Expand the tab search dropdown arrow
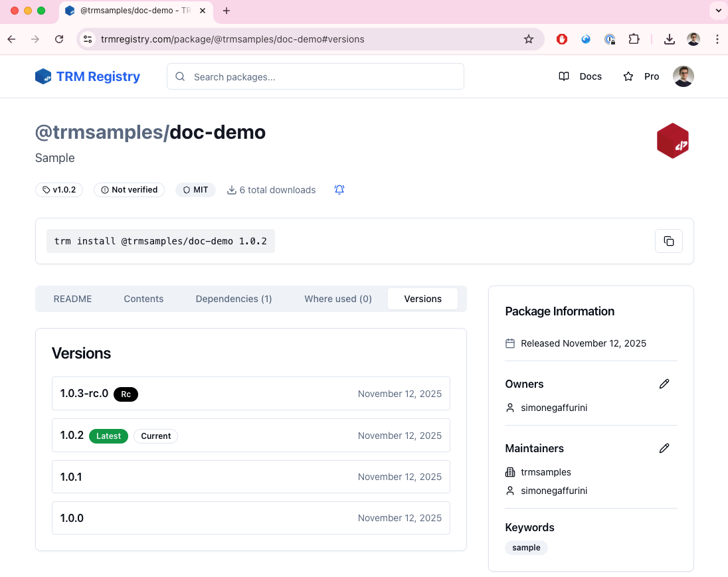The width and height of the screenshot is (728, 577). coord(718,11)
